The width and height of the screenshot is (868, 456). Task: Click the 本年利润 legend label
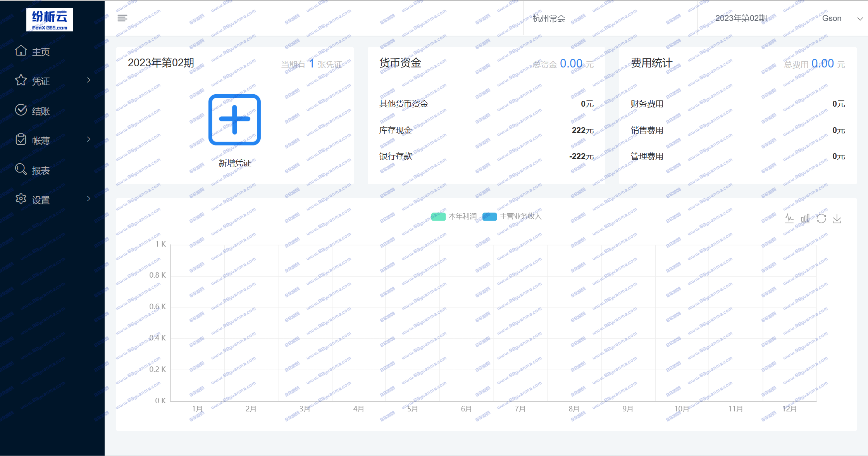[x=463, y=216]
